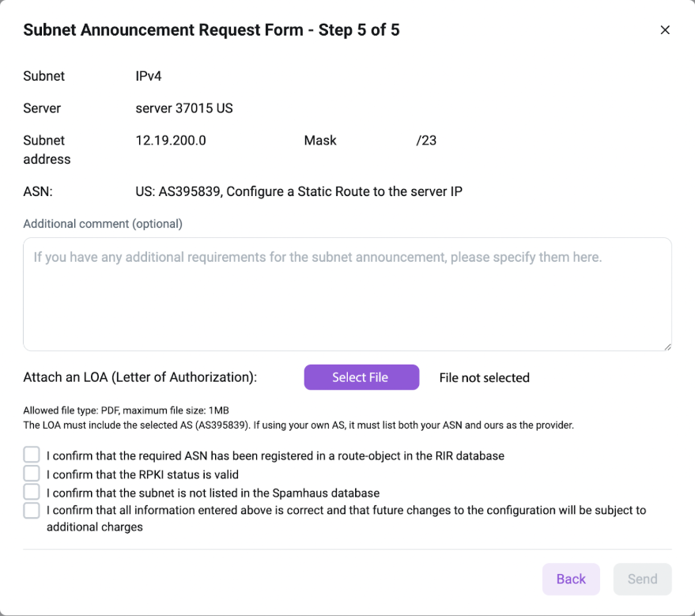Viewport: 695px width, 616px height.
Task: Click the Send button
Action: (x=642, y=579)
